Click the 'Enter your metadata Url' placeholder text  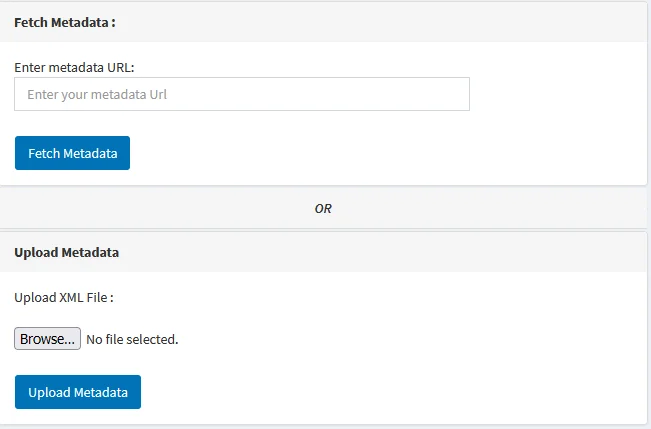click(97, 95)
